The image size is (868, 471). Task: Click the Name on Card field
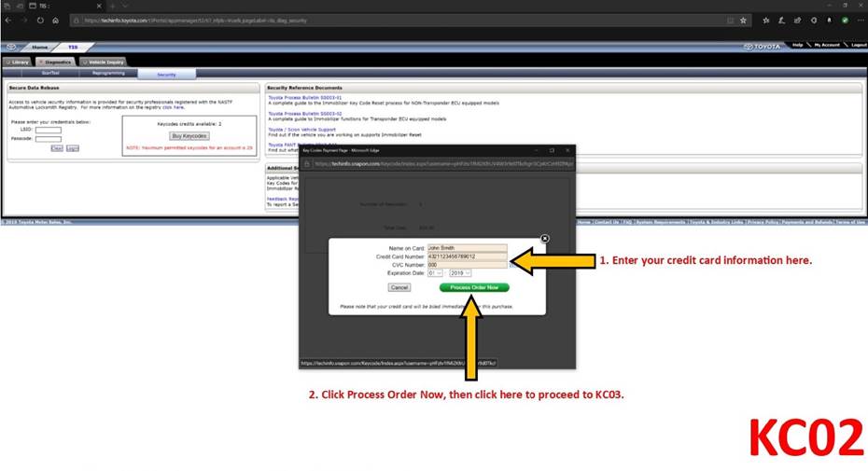[x=468, y=248]
